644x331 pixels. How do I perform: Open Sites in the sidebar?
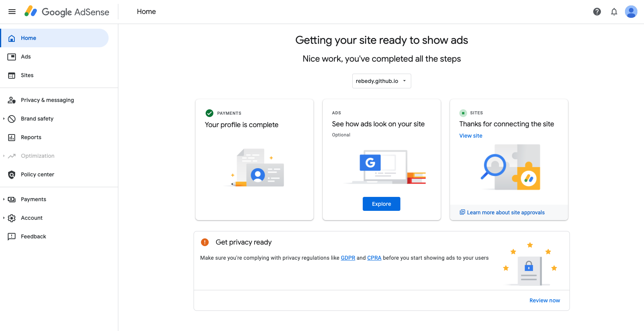click(54, 75)
